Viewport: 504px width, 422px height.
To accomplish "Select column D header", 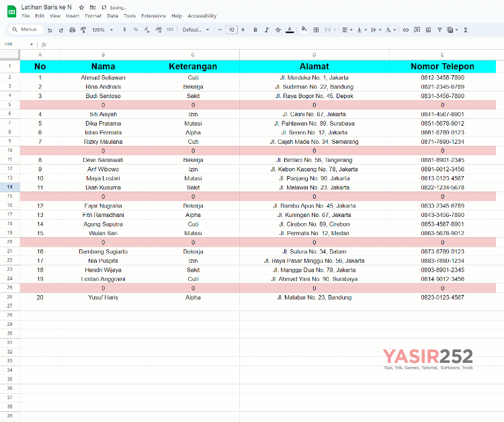I will 314,54.
